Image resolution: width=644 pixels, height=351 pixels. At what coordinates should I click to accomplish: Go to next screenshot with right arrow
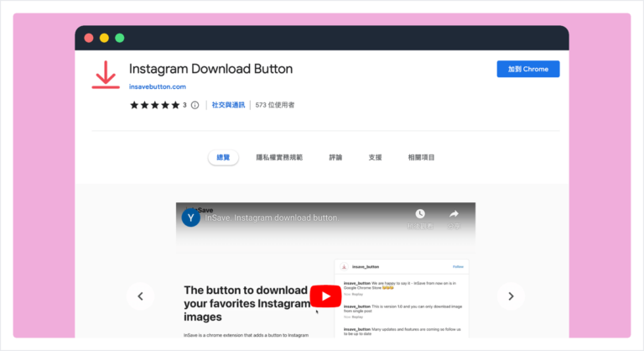511,296
